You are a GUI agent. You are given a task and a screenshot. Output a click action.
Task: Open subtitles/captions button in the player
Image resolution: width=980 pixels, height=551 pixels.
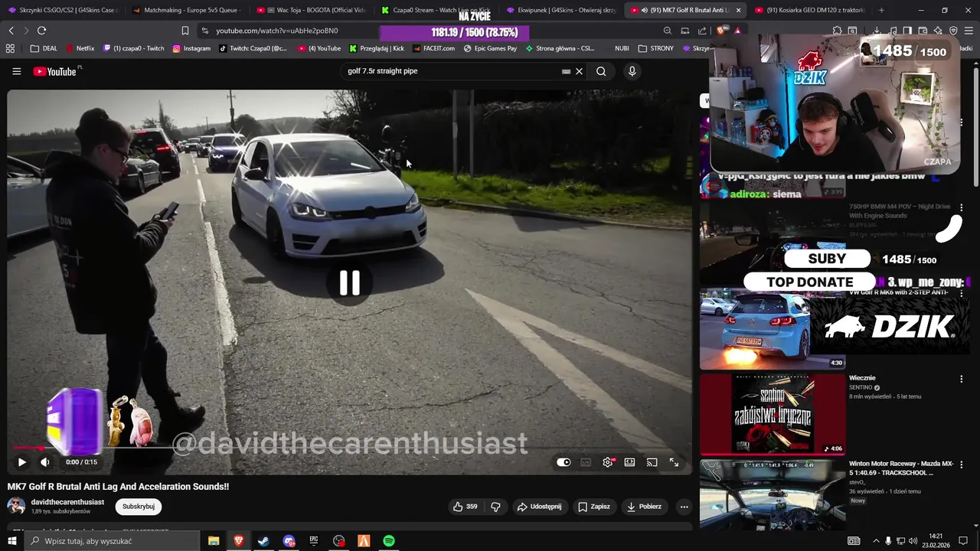click(x=586, y=462)
